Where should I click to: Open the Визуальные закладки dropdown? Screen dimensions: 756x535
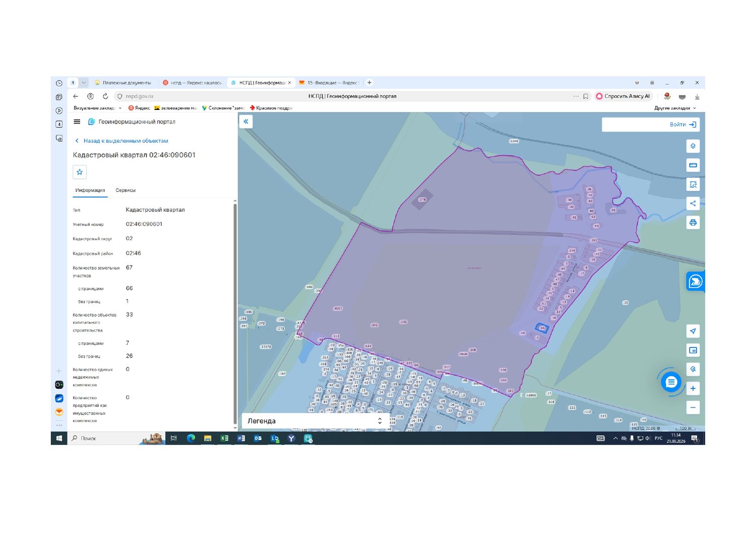pyautogui.click(x=97, y=108)
